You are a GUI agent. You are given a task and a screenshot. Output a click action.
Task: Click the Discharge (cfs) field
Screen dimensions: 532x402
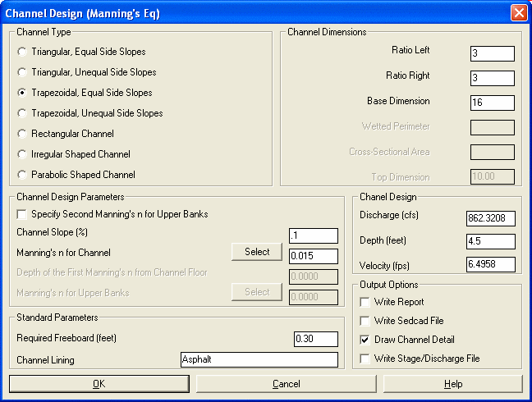pos(491,218)
